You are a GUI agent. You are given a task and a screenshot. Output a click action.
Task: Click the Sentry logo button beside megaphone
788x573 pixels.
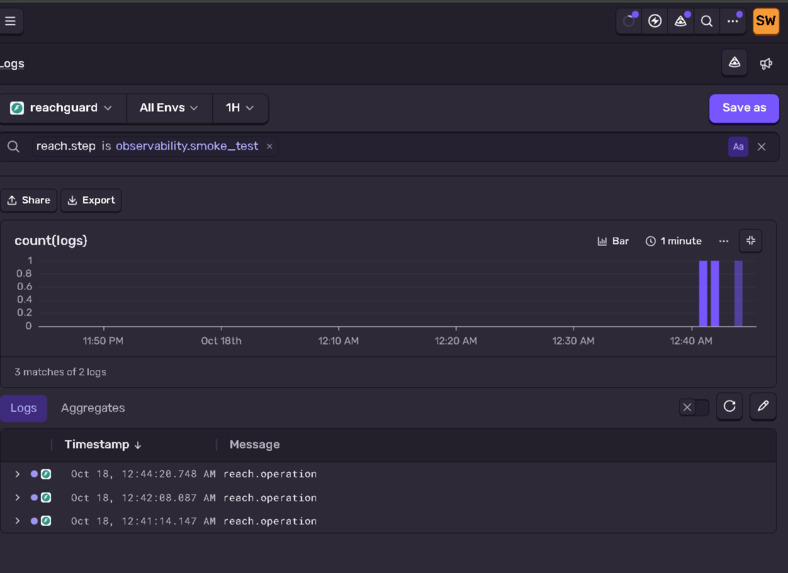(x=734, y=63)
